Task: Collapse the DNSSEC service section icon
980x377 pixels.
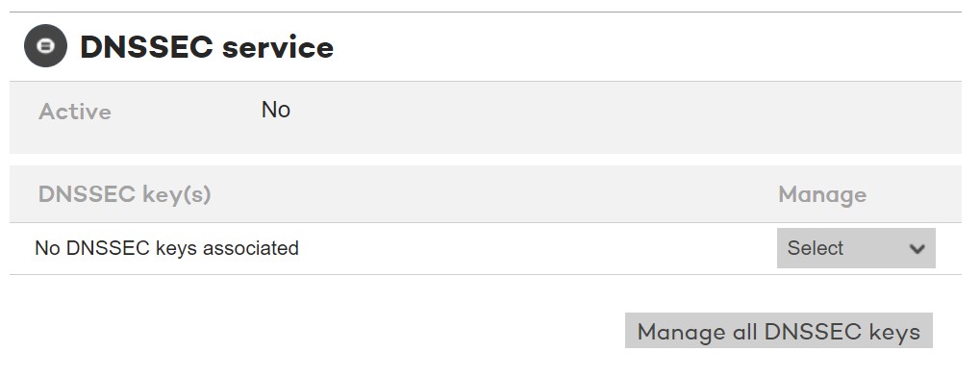Action: click(45, 45)
